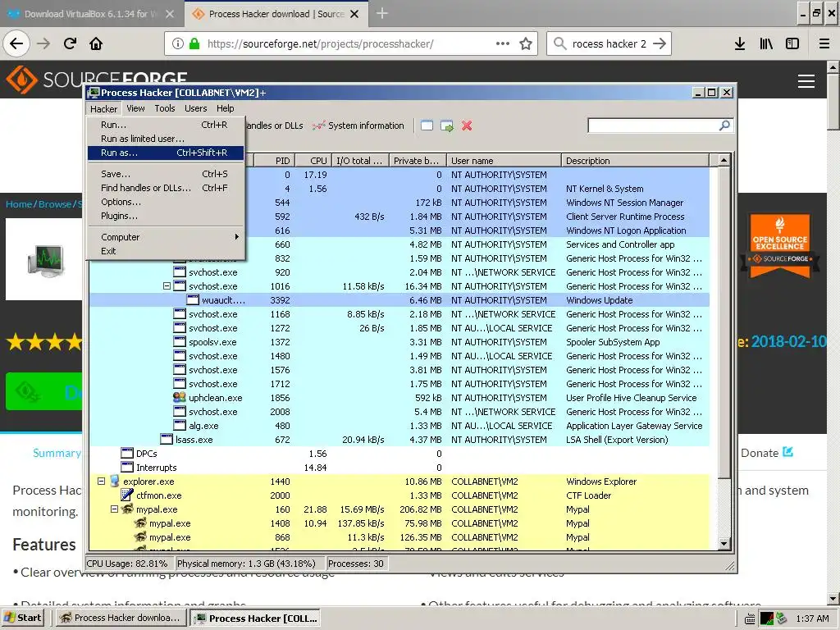Click the Donate link on SourceForge page
Screen dimensions: 840x630
click(x=766, y=453)
